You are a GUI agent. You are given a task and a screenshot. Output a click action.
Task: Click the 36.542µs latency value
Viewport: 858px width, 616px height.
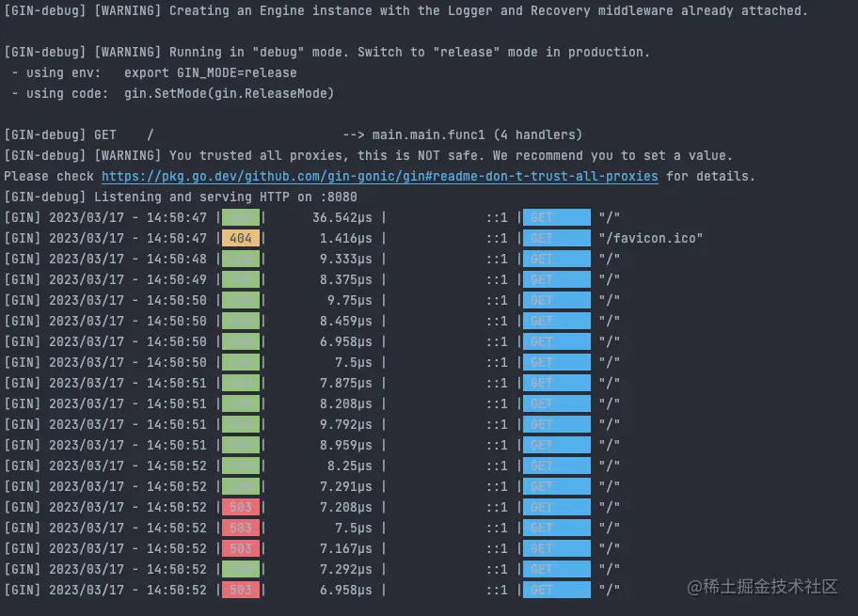click(342, 218)
